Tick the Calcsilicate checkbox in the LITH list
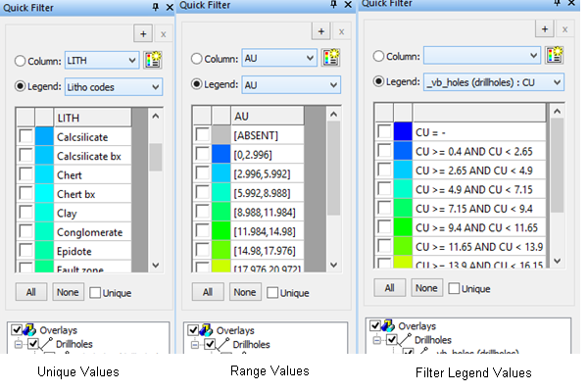This screenshot has height=392, width=588. 25,137
